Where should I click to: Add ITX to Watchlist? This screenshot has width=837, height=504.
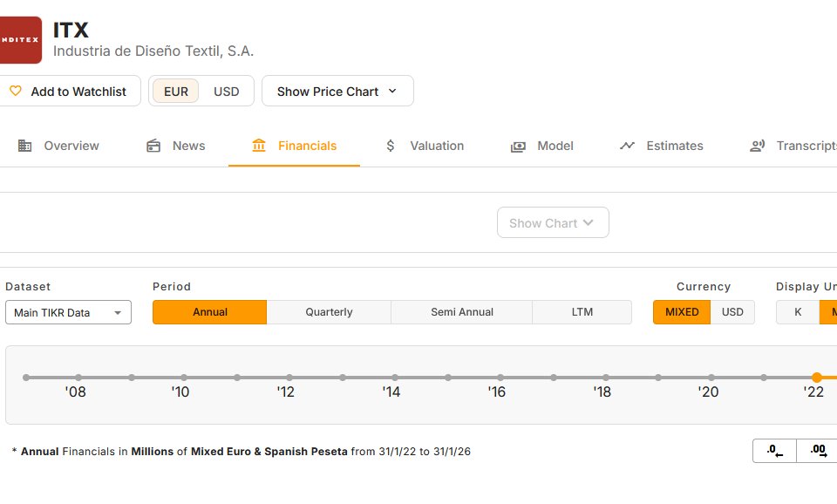pyautogui.click(x=70, y=91)
